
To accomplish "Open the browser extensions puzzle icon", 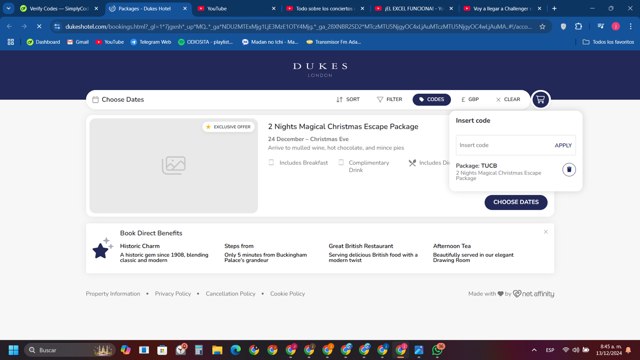I will 578,27.
